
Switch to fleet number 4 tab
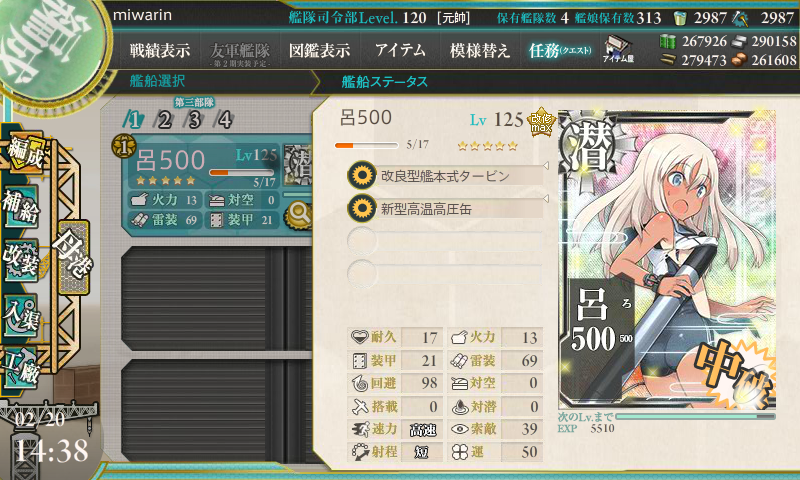(224, 120)
